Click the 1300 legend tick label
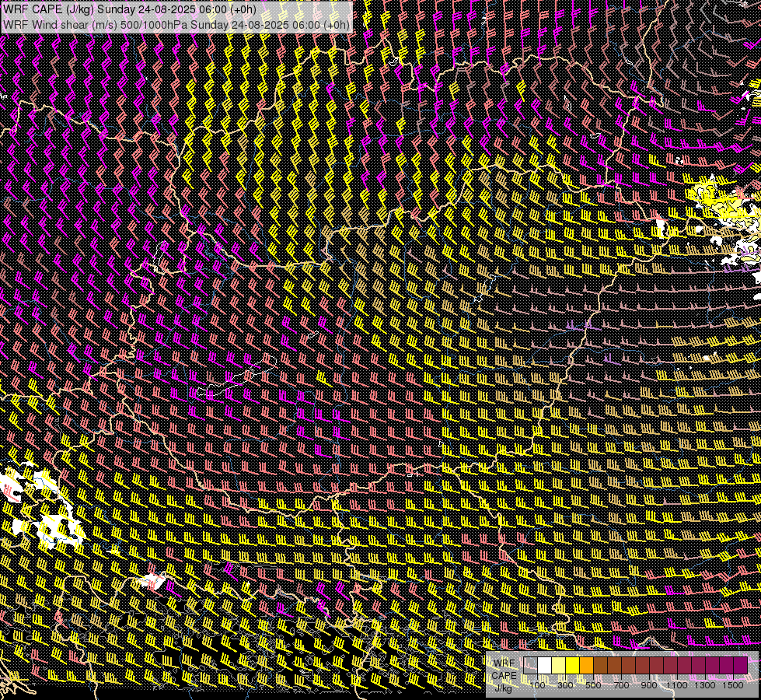This screenshot has width=761, height=700. tap(705, 685)
